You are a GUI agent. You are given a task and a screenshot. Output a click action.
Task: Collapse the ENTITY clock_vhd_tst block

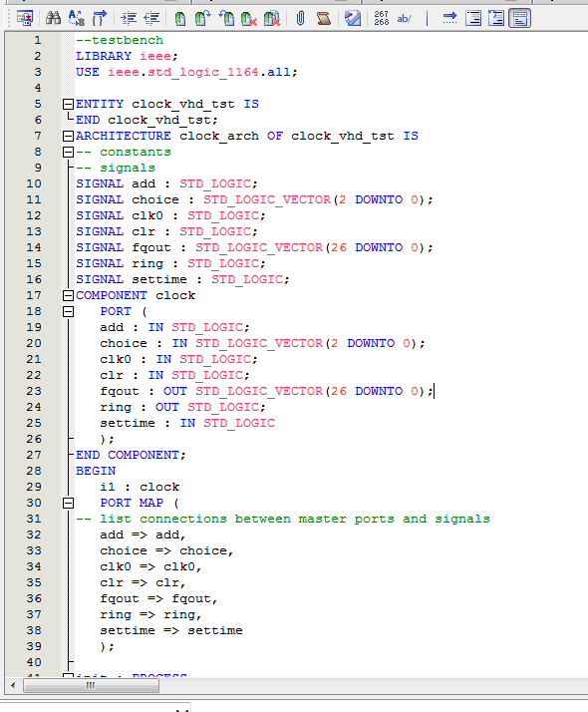click(68, 104)
